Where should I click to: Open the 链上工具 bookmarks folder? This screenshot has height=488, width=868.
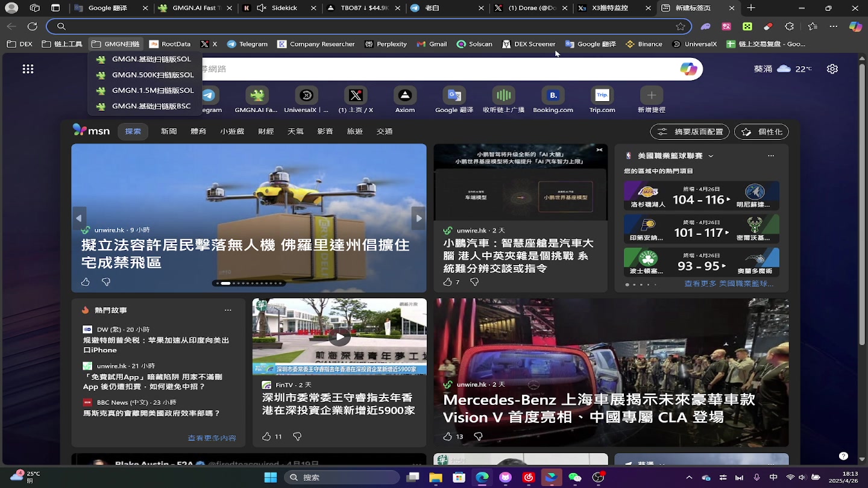pos(62,44)
